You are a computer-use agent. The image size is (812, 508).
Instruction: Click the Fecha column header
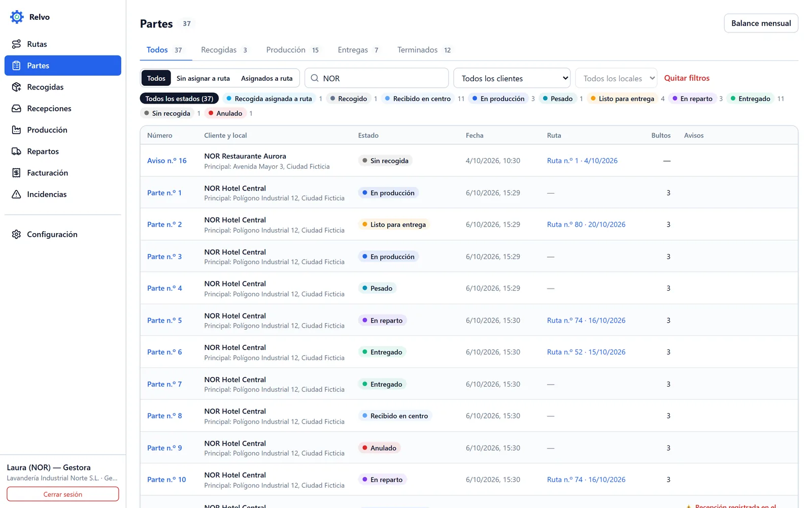[x=475, y=136]
